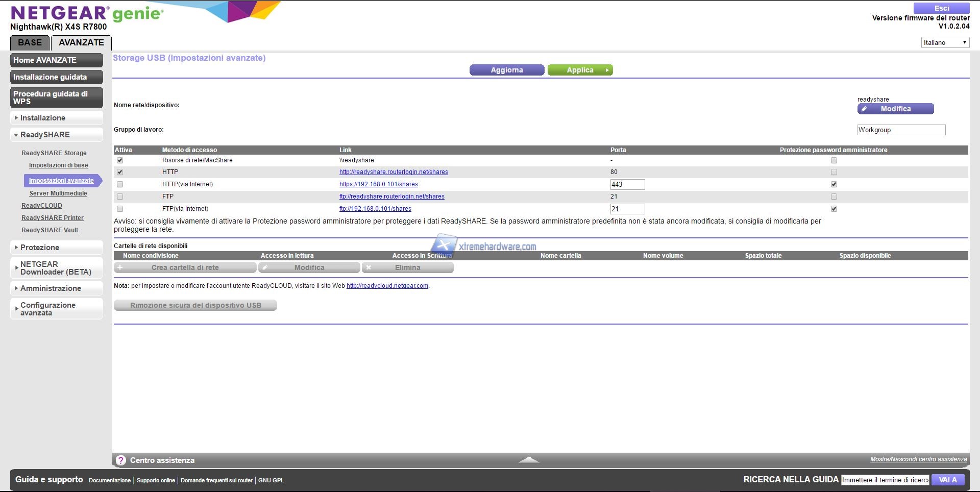
Task: Expand the Protezione sidebar section
Action: tap(56, 248)
